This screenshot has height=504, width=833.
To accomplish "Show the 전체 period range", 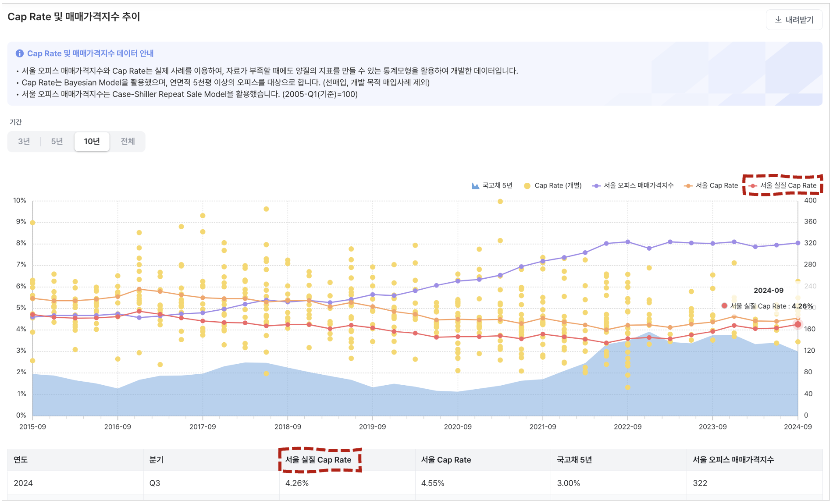I will 128,142.
